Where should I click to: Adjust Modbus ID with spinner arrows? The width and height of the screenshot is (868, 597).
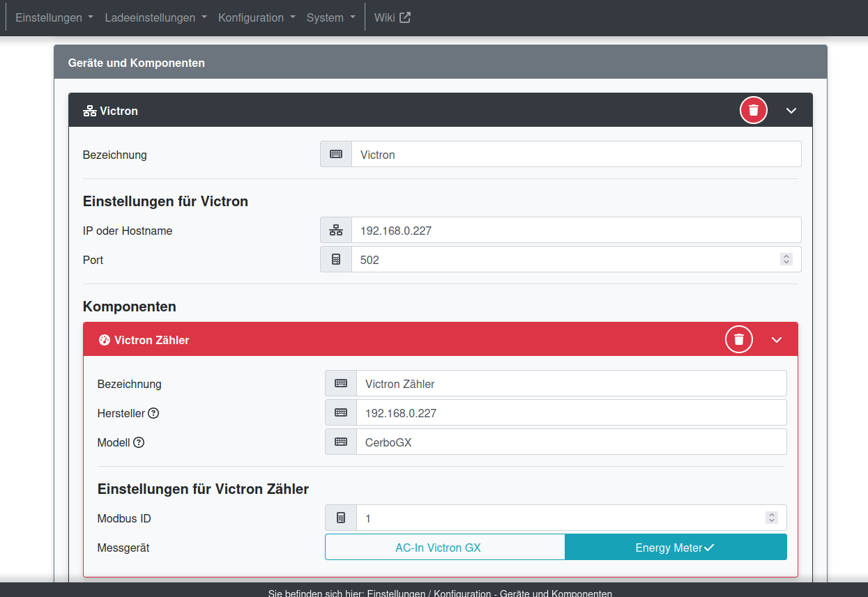pos(772,518)
